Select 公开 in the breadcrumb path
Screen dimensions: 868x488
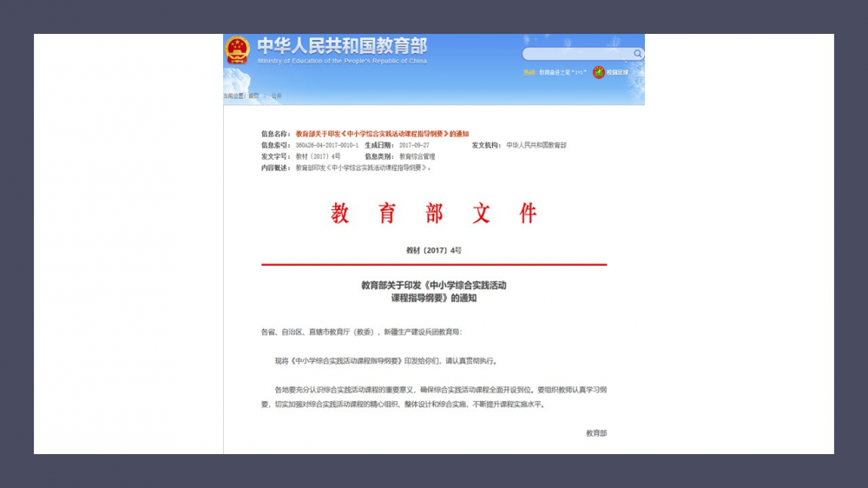pyautogui.click(x=276, y=96)
